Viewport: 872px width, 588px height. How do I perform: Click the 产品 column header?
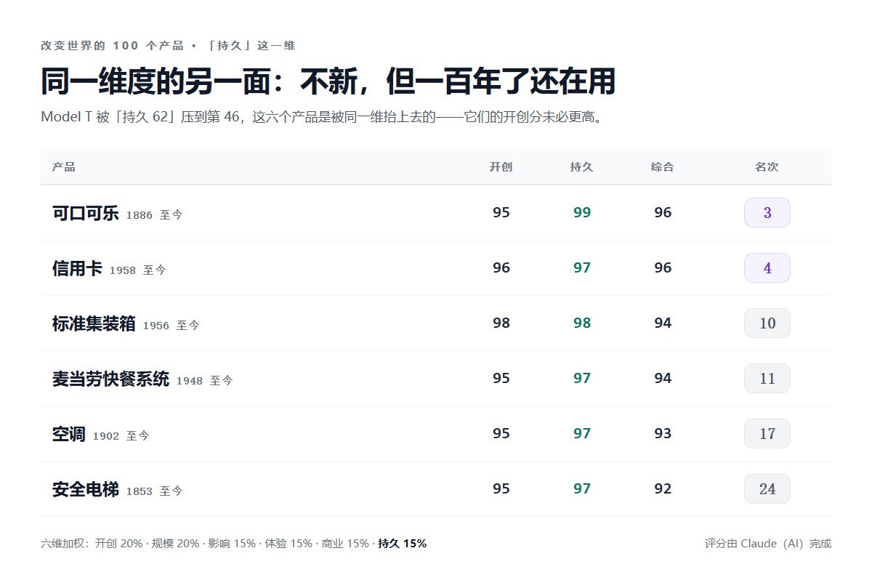pyautogui.click(x=64, y=167)
